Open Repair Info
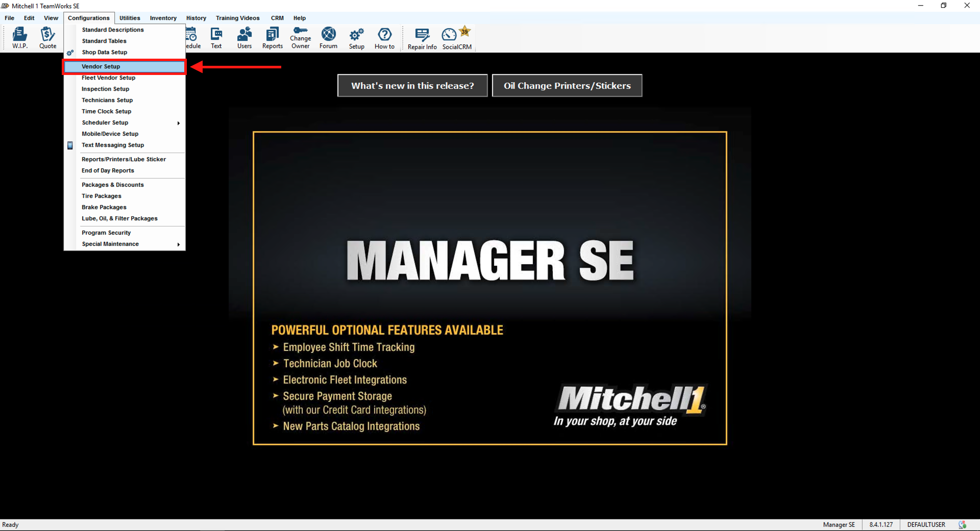This screenshot has width=980, height=531. 422,38
